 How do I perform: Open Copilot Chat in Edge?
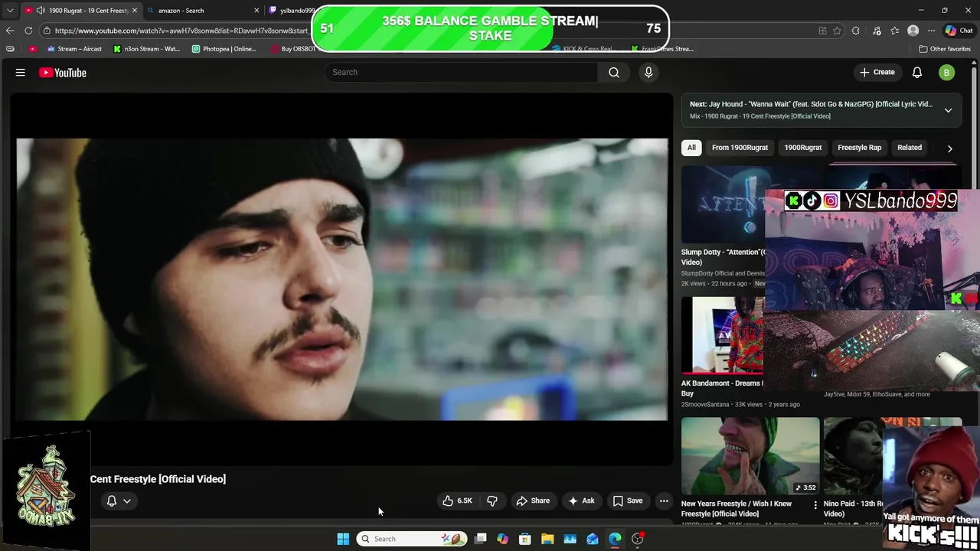pos(959,31)
